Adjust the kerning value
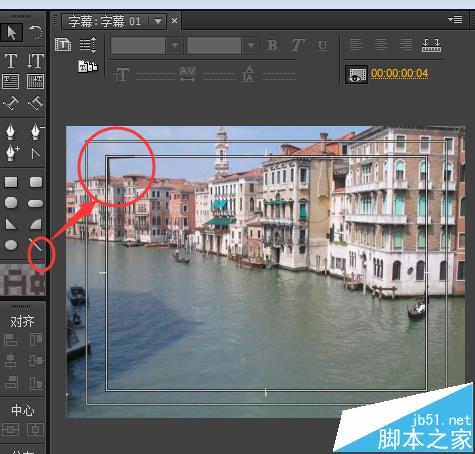Viewport: 475px width, 454px height. [x=219, y=75]
